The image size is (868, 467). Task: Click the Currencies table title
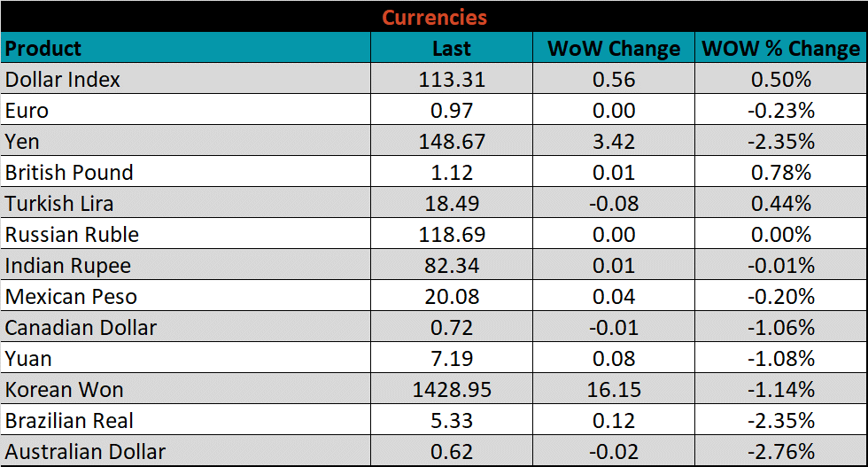[x=434, y=17]
